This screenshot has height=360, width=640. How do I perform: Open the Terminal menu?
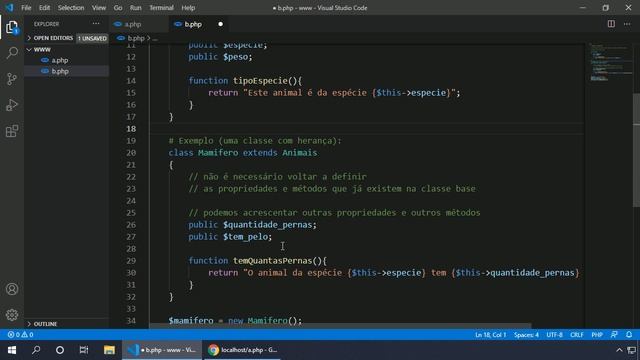coord(161,8)
